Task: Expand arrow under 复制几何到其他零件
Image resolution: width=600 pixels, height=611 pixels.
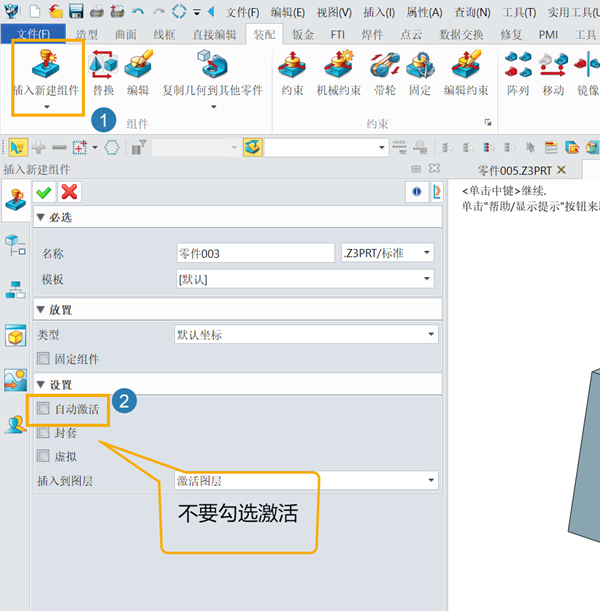Action: click(x=214, y=107)
